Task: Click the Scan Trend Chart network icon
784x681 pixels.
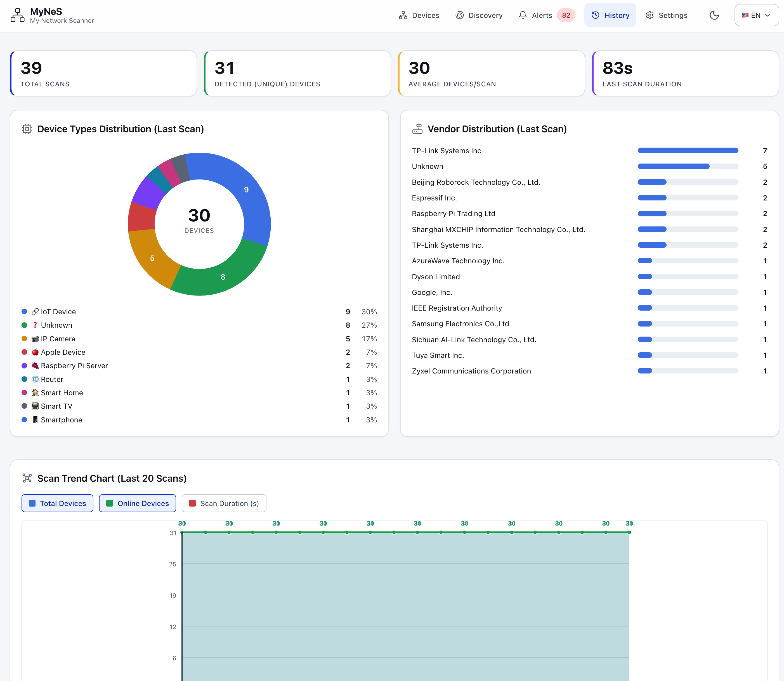Action: click(27, 478)
